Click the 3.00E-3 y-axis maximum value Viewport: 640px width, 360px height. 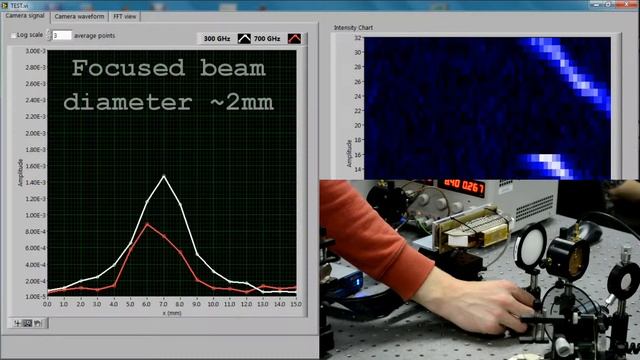[36, 51]
